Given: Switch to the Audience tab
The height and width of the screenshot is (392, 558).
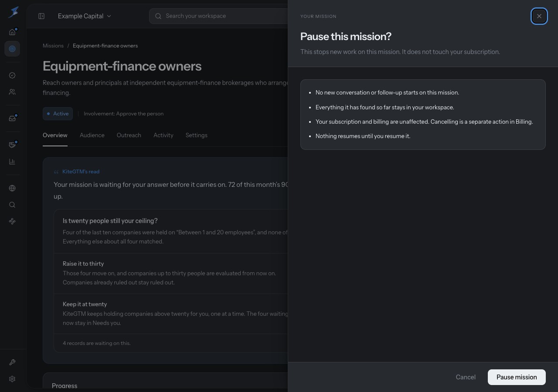Looking at the screenshot, I should [x=92, y=135].
